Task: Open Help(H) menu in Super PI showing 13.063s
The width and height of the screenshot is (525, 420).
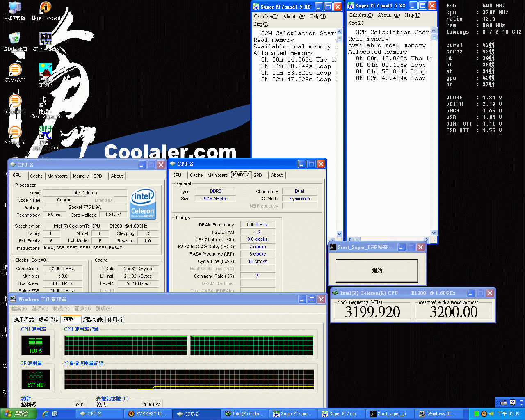Action: click(413, 15)
